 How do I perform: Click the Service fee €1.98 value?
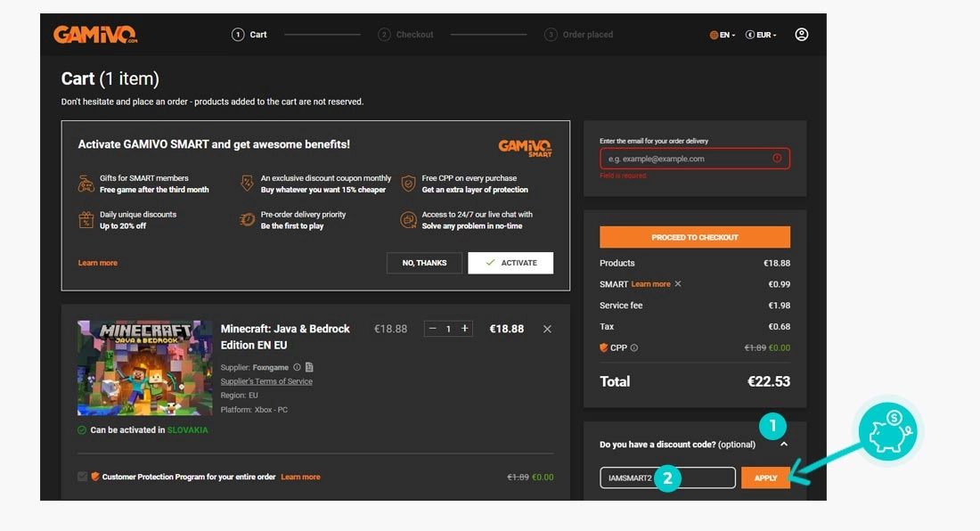tap(779, 306)
